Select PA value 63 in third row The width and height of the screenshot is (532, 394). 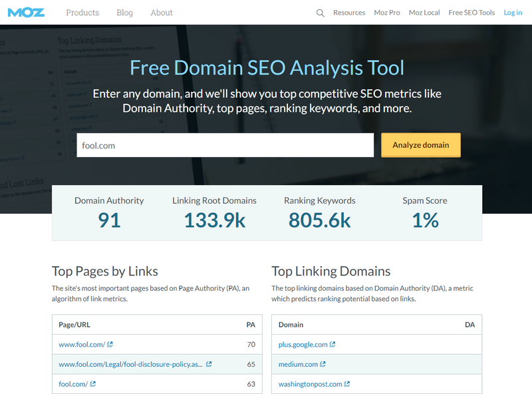251,384
